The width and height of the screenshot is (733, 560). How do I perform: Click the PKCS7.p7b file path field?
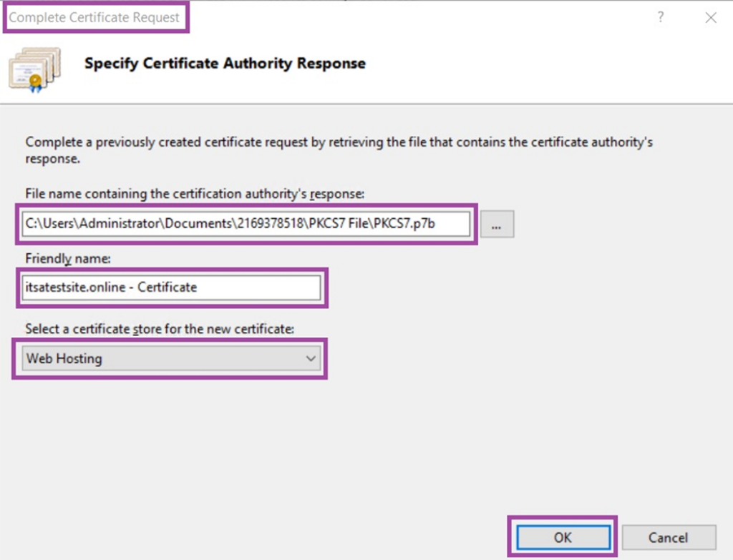coord(243,223)
